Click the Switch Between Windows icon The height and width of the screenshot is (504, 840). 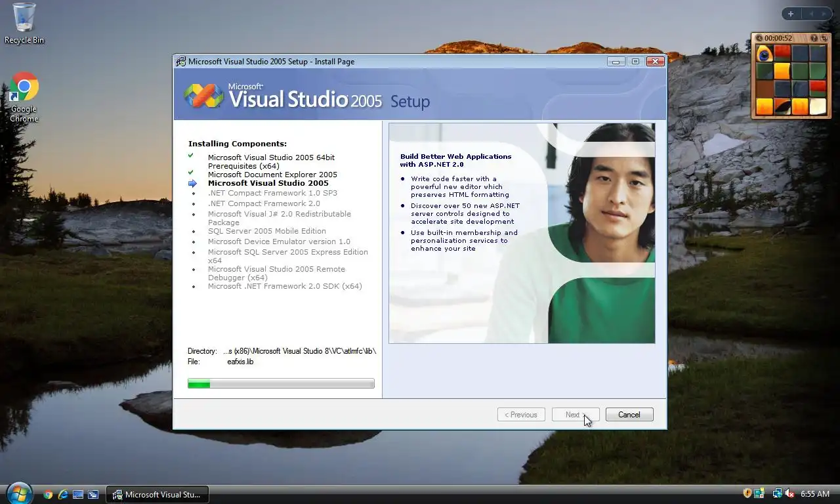tap(93, 495)
